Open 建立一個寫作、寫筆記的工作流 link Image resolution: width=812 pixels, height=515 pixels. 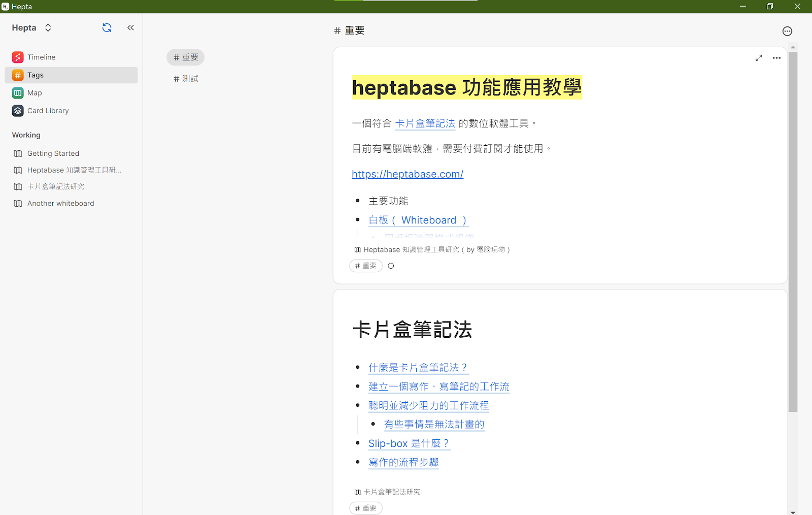[439, 387]
